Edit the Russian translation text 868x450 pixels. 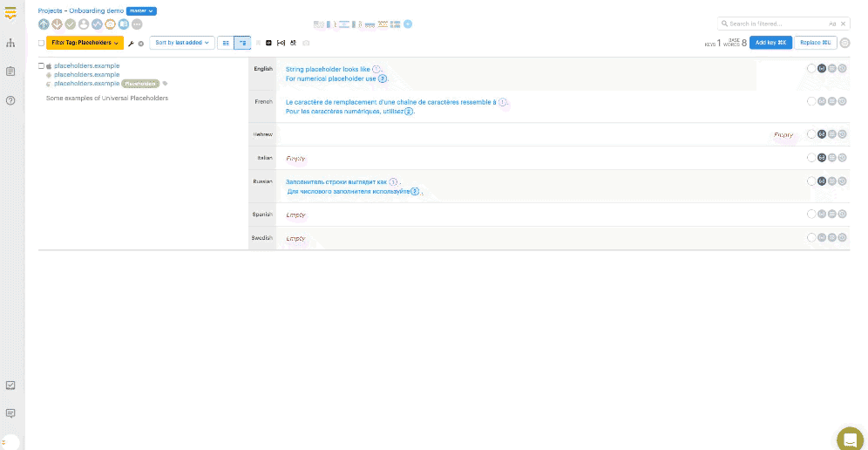[x=354, y=187]
